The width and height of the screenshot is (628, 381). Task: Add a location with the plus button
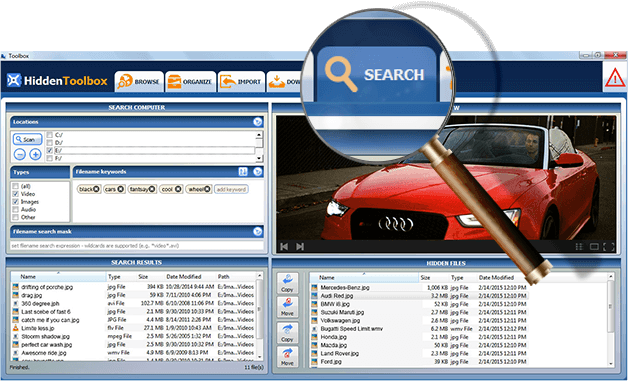(x=35, y=154)
